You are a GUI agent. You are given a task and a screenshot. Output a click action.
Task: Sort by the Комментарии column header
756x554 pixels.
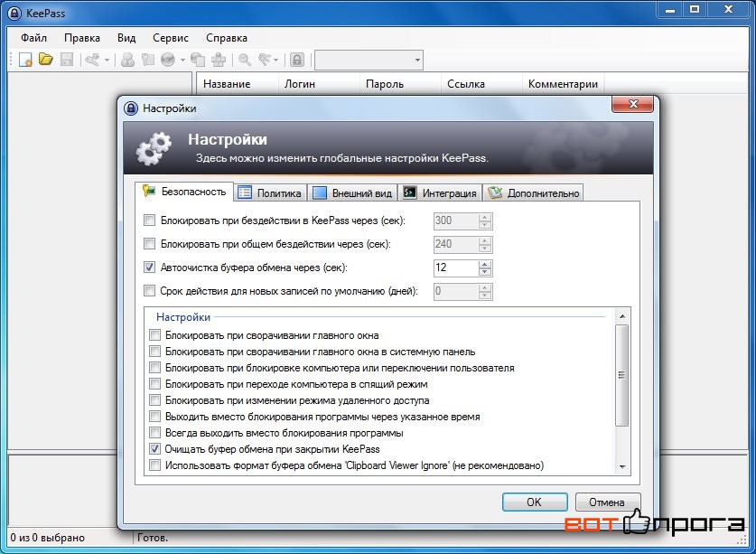pyautogui.click(x=563, y=83)
